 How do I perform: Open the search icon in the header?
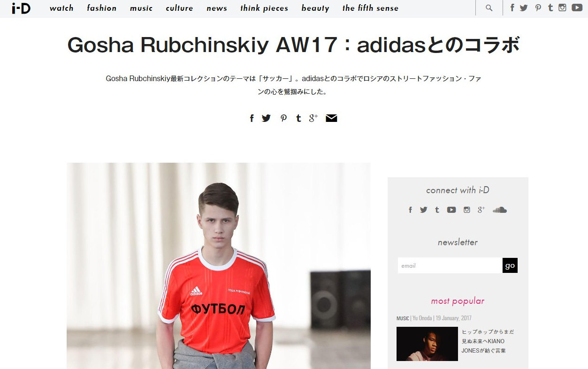coord(489,8)
